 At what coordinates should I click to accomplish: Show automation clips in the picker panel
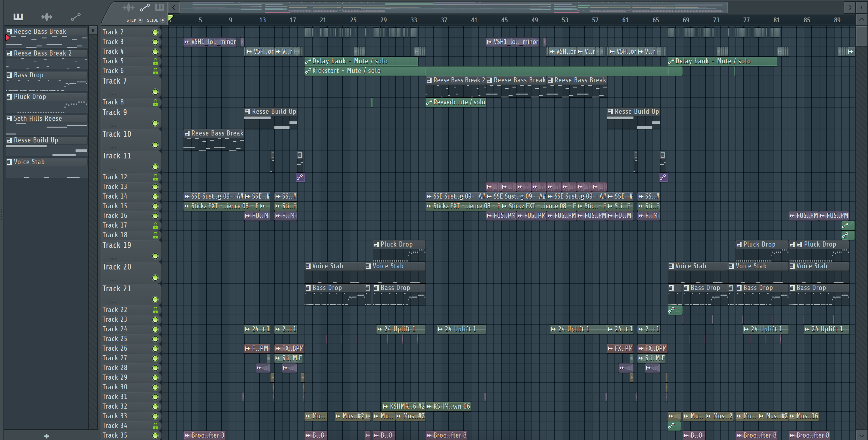(x=75, y=17)
